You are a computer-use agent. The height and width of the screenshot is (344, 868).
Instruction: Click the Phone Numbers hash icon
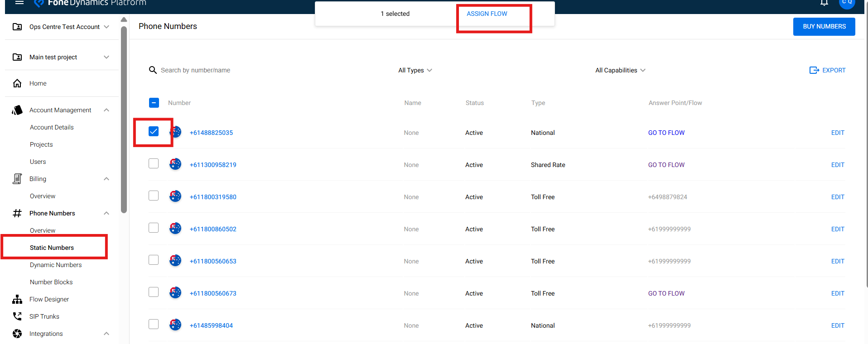[17, 213]
